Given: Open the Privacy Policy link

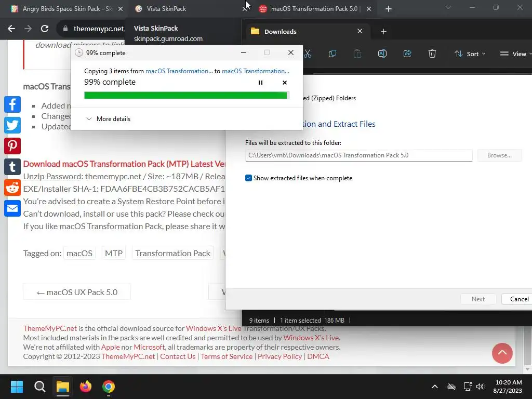Looking at the screenshot, I should [280, 356].
